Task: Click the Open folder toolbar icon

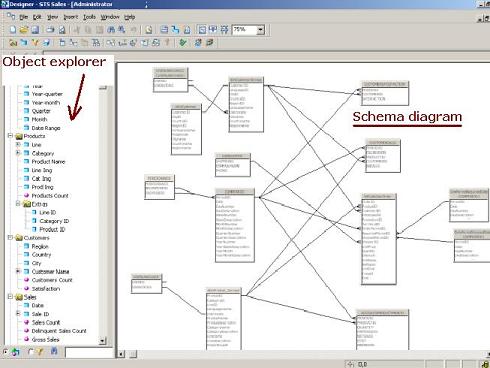Action: coord(24,30)
